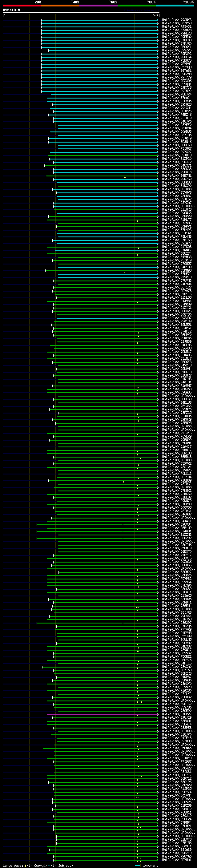
Task: Select label UniRef100_Q2JDF8
Action: [x=176, y=155]
